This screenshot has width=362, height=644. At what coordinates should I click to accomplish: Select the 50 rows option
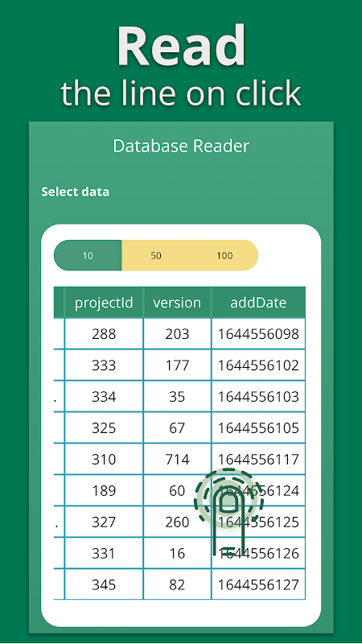click(x=156, y=255)
